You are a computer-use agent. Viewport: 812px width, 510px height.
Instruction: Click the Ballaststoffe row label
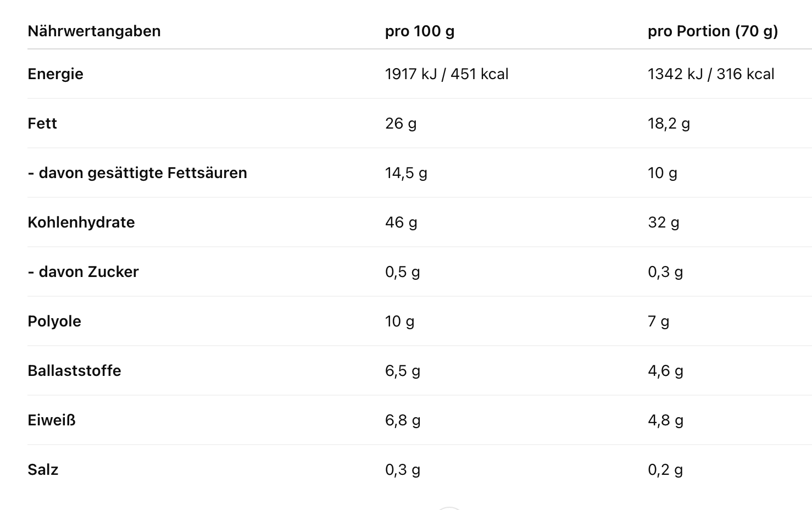tap(74, 371)
